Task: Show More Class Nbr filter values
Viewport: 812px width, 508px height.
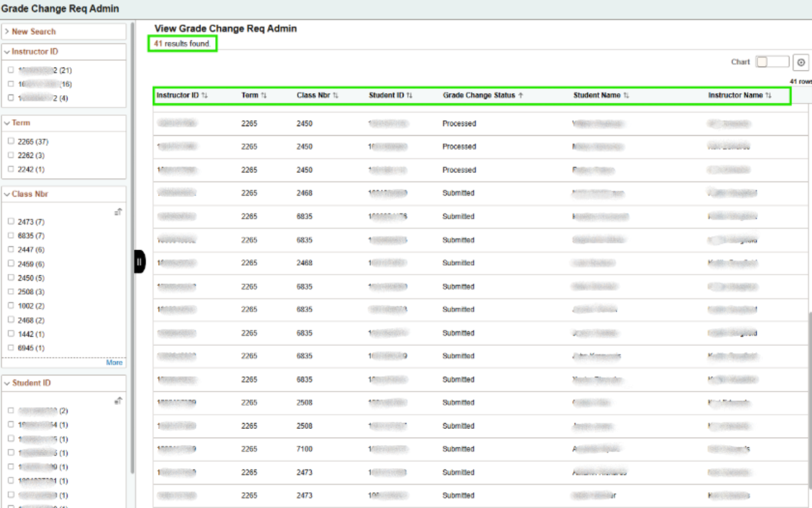Action: 114,363
